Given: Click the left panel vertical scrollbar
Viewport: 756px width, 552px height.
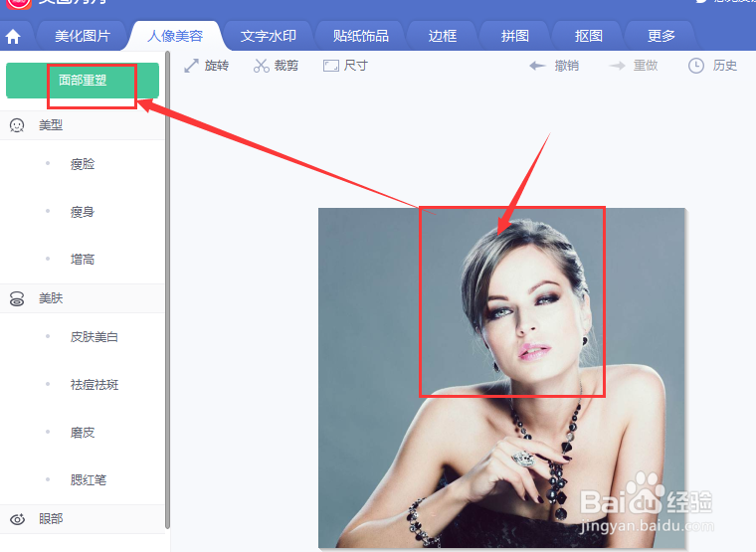Looking at the screenshot, I should point(167,289).
